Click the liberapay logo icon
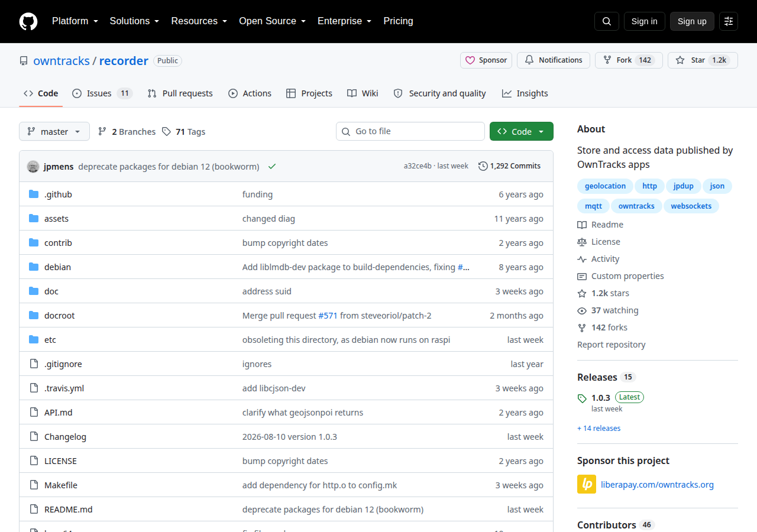Screen dimensions: 757x532 pos(587,484)
